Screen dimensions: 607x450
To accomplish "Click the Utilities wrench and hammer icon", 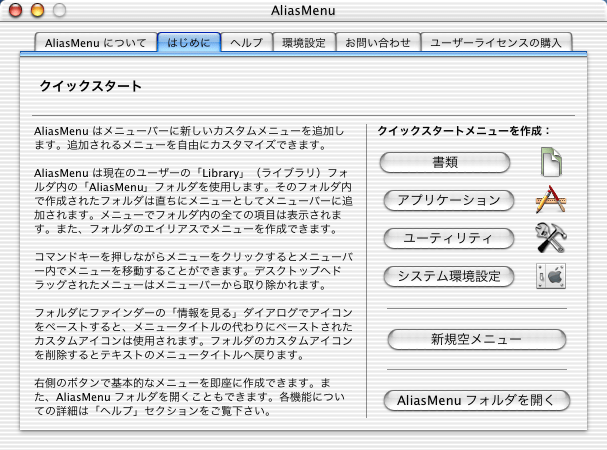I will [551, 237].
